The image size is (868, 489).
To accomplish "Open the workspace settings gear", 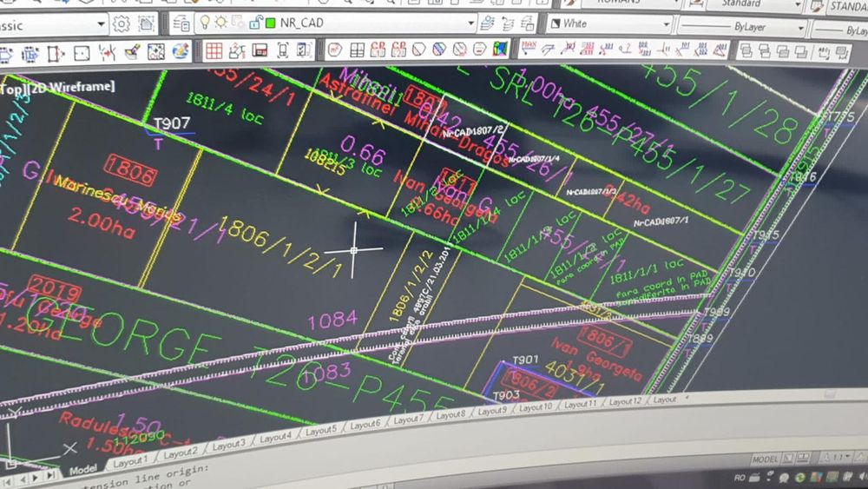I will point(121,23).
